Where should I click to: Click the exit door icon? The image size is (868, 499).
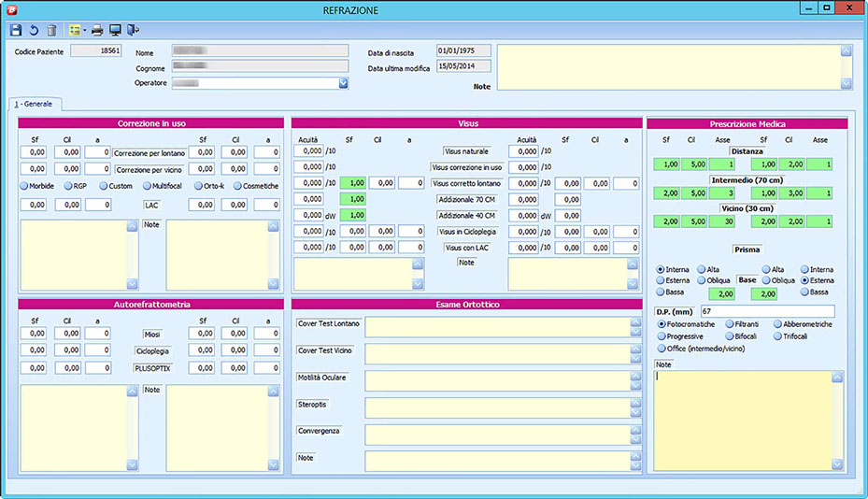134,30
